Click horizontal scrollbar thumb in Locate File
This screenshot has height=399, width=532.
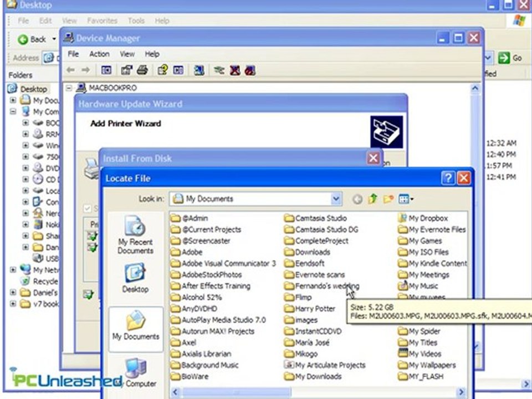click(x=237, y=392)
